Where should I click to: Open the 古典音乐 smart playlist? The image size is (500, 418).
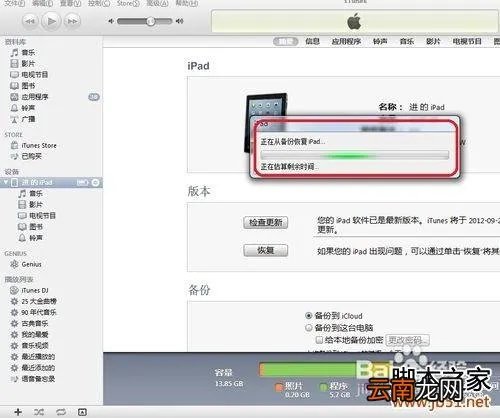click(29, 323)
